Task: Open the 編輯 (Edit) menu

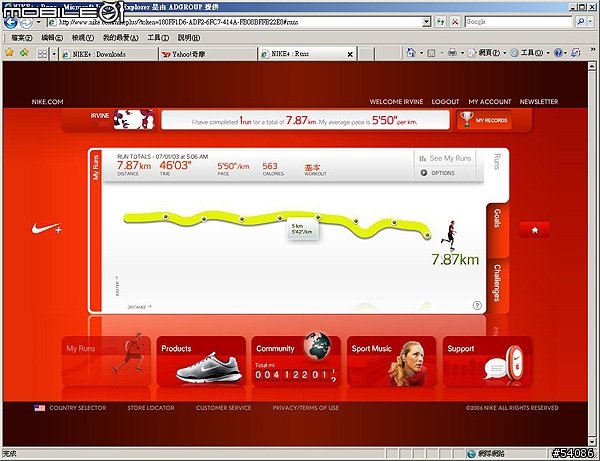Action: [52, 37]
